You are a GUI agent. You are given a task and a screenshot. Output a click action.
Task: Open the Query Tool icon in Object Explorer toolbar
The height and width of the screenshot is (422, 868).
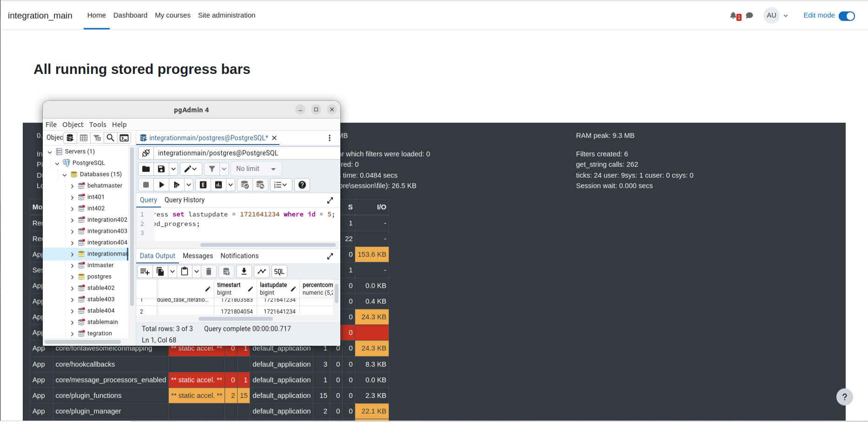click(x=70, y=138)
